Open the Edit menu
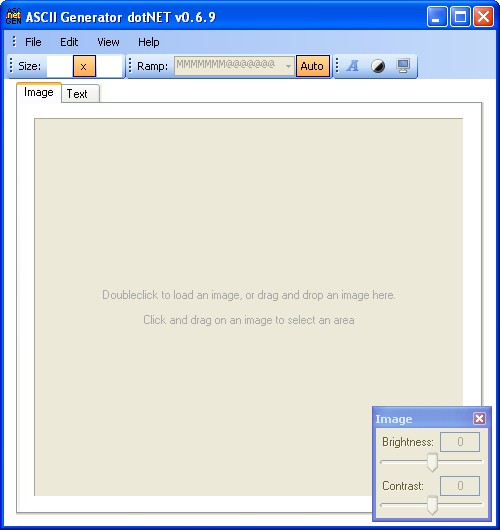Viewport: 500px width, 530px height. point(69,42)
